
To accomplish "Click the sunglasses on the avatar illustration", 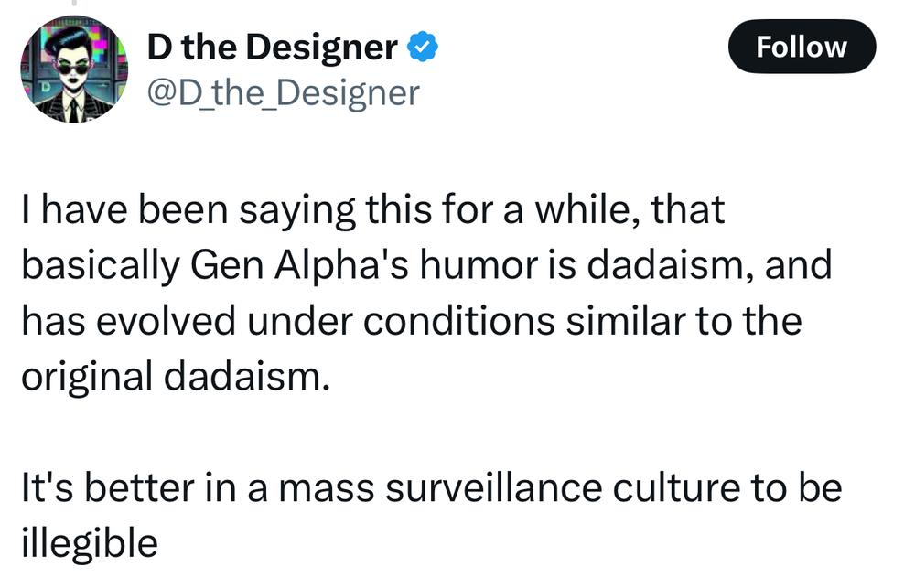I will tap(74, 69).
